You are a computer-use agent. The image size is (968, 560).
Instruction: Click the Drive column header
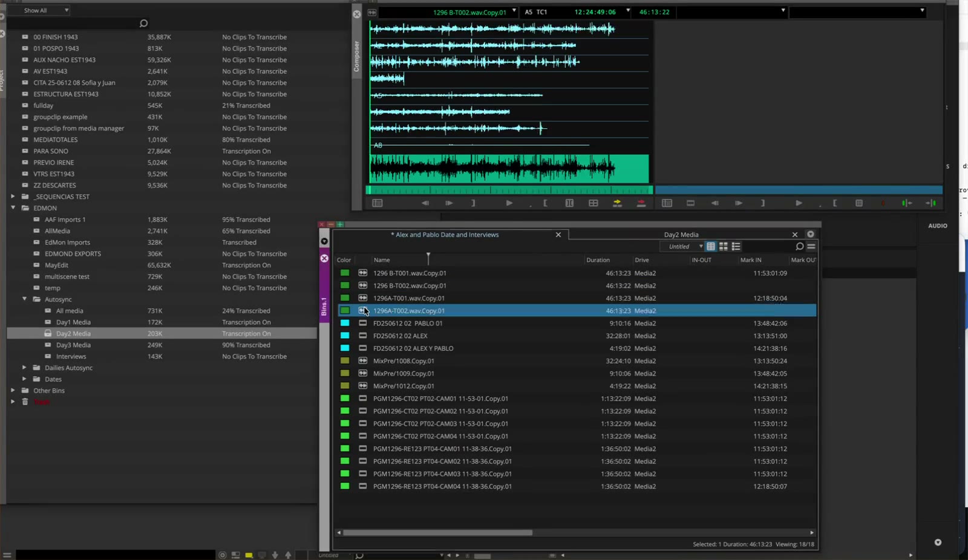coord(642,260)
